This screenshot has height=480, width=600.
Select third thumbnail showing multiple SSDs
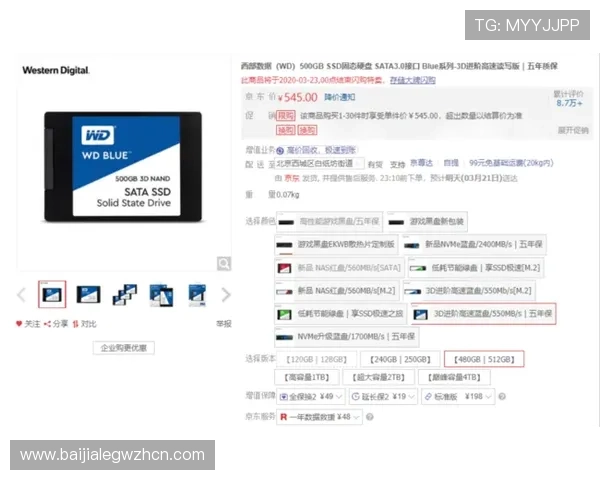pos(125,294)
